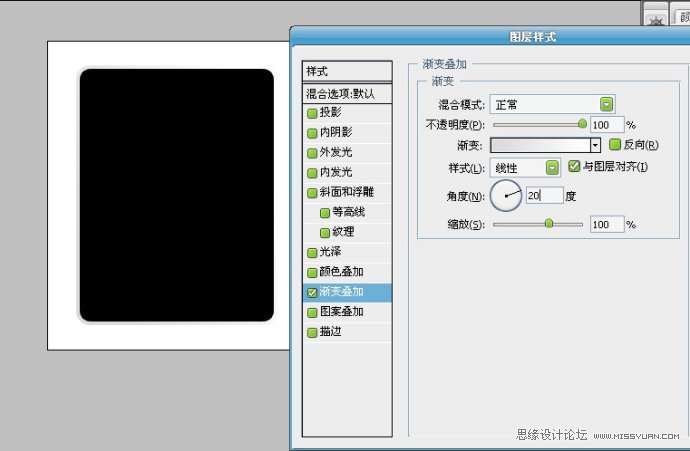Select 样式 header in styles list
The image size is (690, 451).
[347, 71]
